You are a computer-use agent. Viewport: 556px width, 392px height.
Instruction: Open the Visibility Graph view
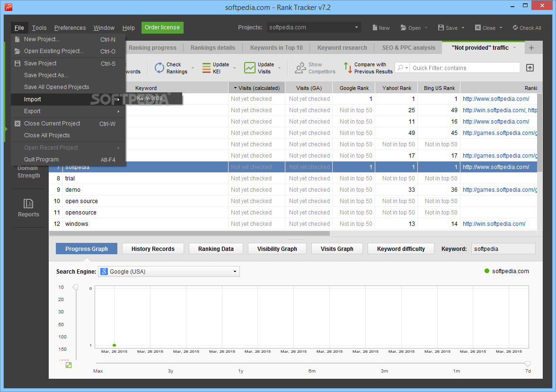(x=277, y=249)
